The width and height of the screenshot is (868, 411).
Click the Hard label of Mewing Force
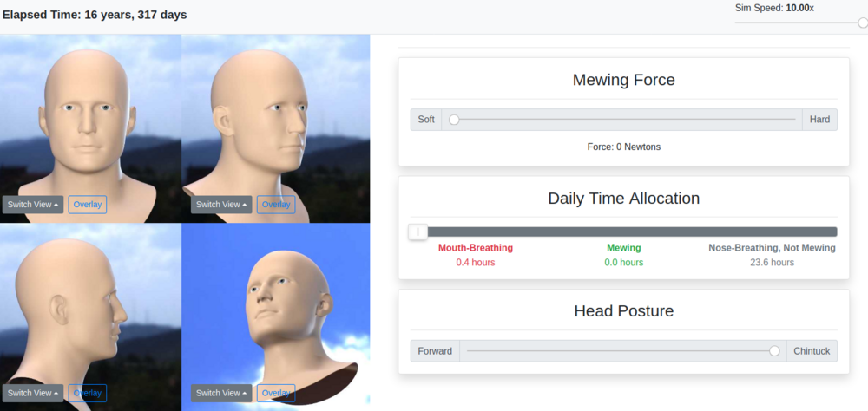(820, 120)
